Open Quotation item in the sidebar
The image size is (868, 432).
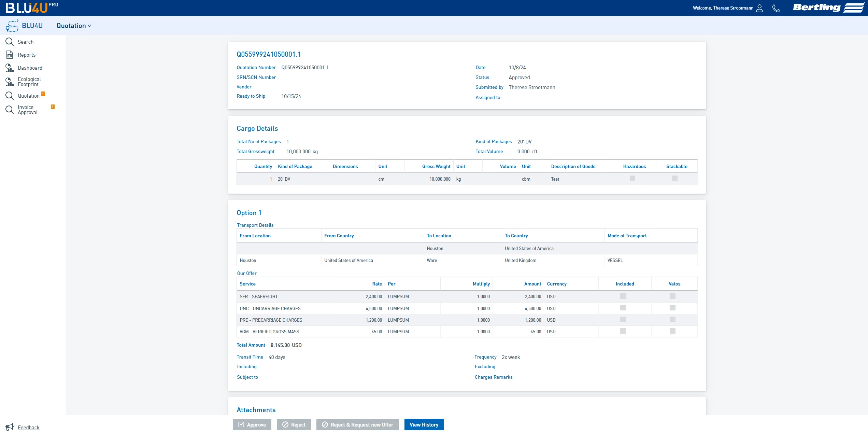[x=29, y=96]
